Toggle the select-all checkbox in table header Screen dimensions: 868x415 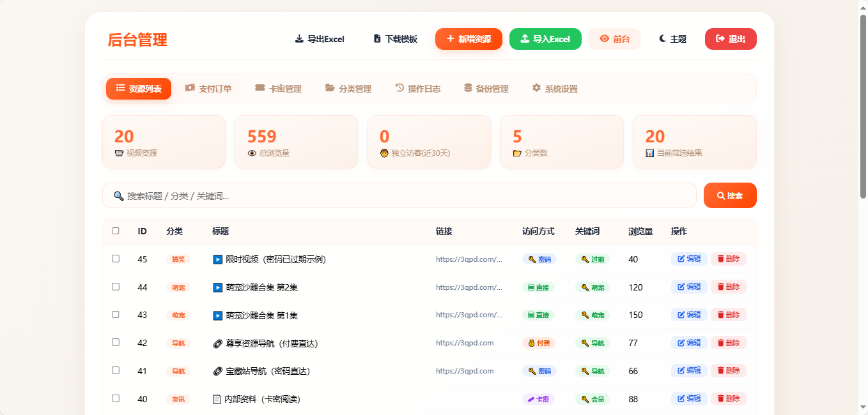(116, 231)
